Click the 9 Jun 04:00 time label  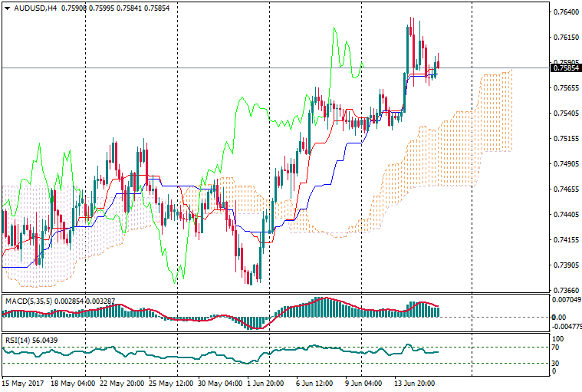tap(364, 382)
